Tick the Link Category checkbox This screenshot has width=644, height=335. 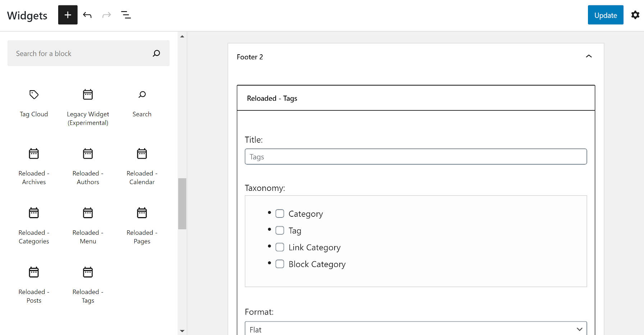(280, 247)
